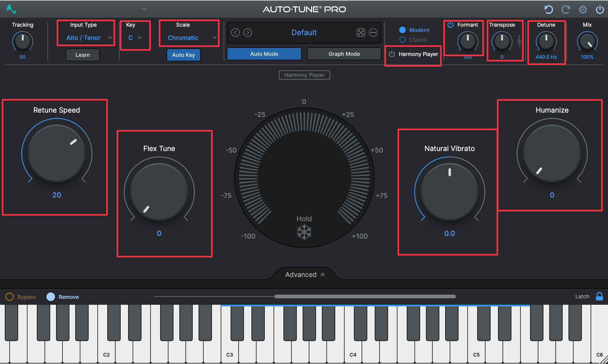Select the Modern radio option
This screenshot has width=608, height=364.
pos(402,30)
